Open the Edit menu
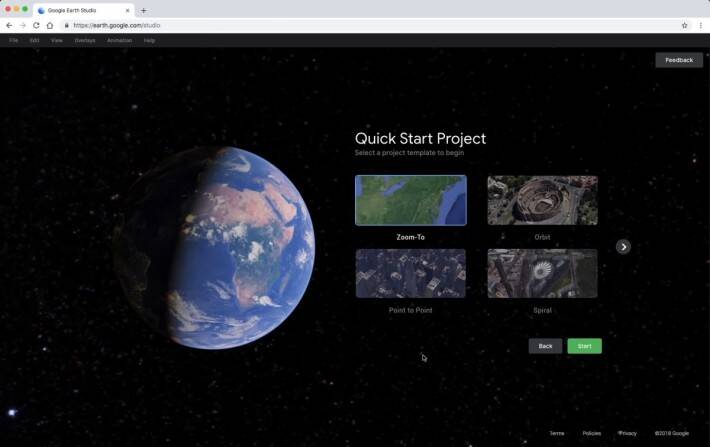The height and width of the screenshot is (447, 710). [34, 40]
